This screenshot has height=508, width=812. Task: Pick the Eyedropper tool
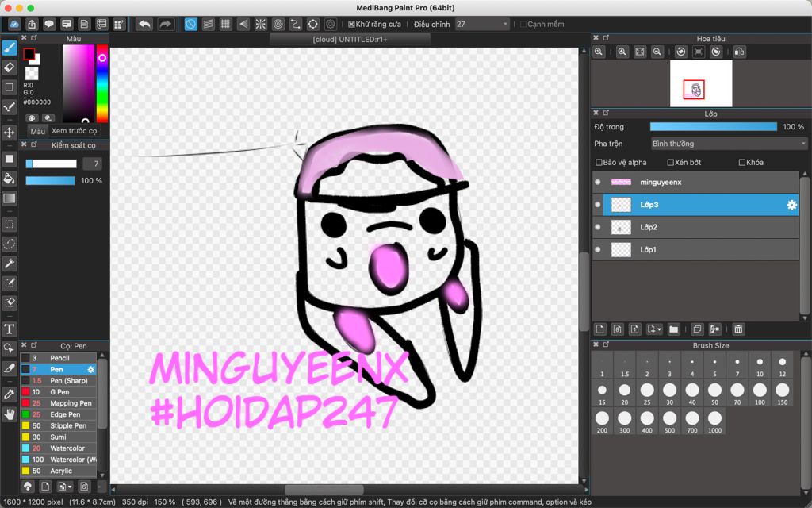(10, 394)
